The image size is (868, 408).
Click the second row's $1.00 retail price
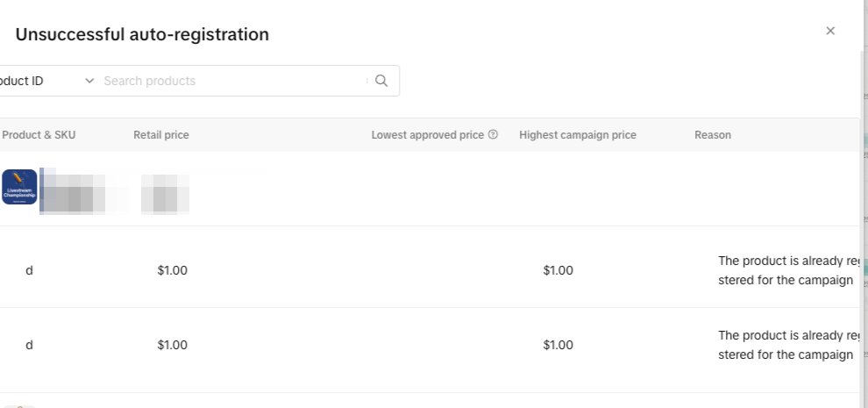point(172,345)
